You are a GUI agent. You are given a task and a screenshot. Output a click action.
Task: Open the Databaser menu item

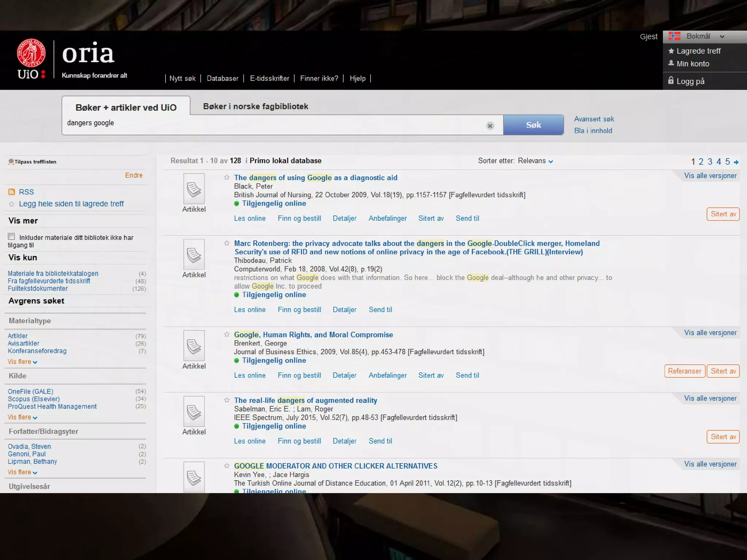(x=222, y=78)
